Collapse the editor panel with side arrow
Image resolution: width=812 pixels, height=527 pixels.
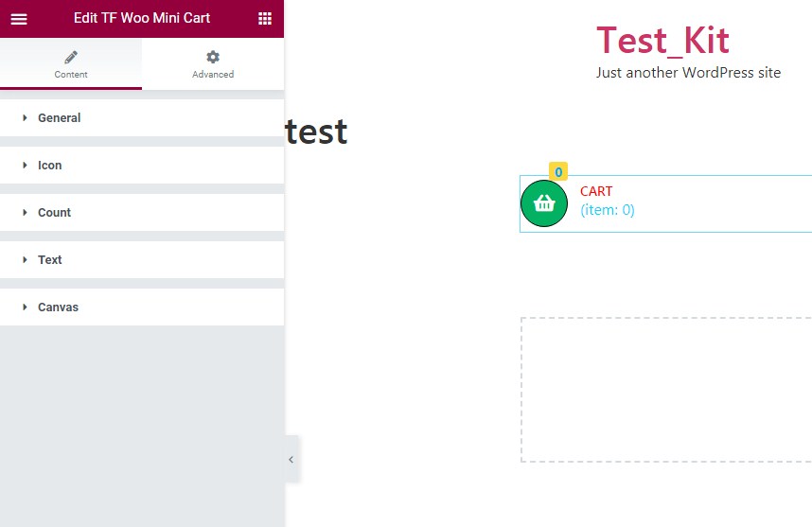click(x=291, y=459)
